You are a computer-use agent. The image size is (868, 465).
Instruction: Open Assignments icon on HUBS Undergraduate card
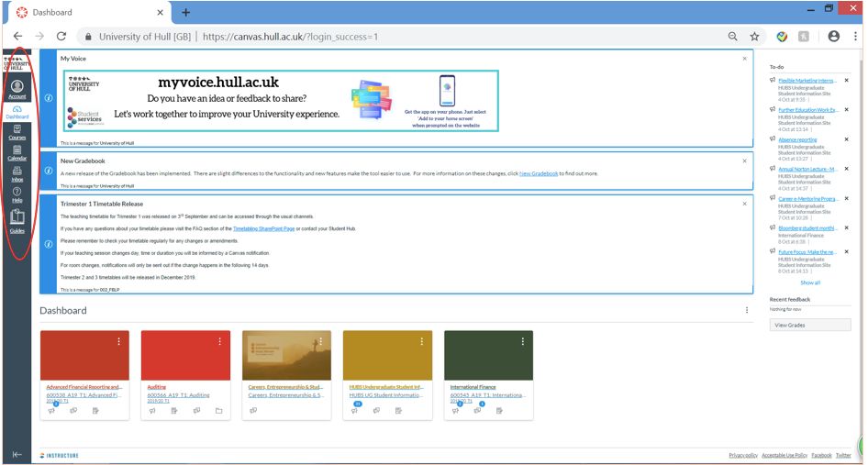(398, 410)
